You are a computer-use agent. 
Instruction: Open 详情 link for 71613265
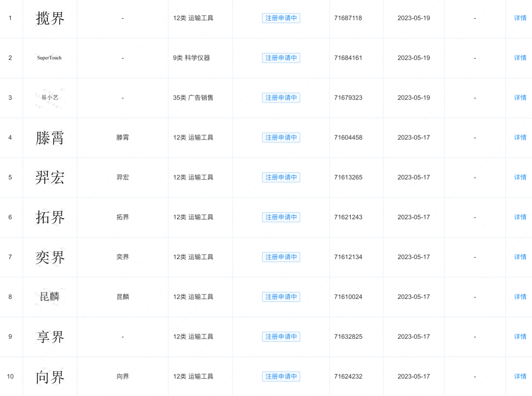[520, 177]
